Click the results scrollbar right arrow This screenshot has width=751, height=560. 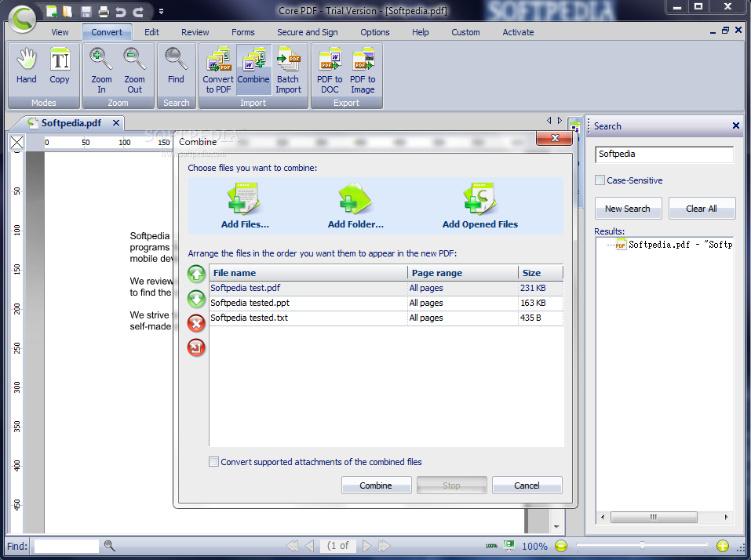click(727, 517)
